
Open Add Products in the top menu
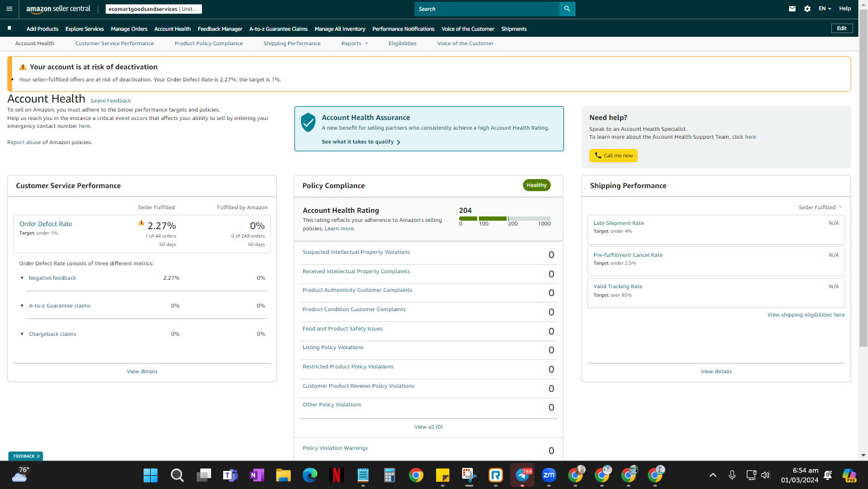(x=42, y=29)
